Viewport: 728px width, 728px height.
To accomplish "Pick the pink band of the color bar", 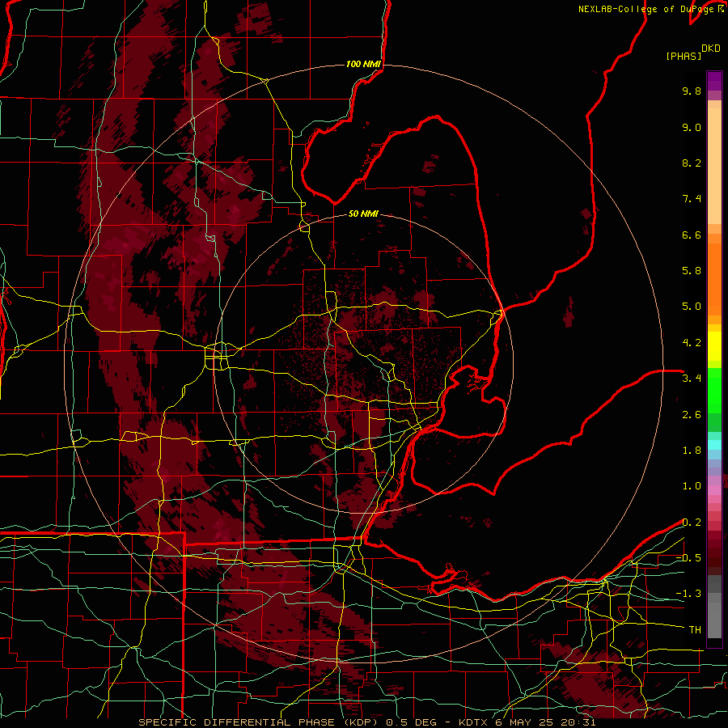I will pos(714,489).
